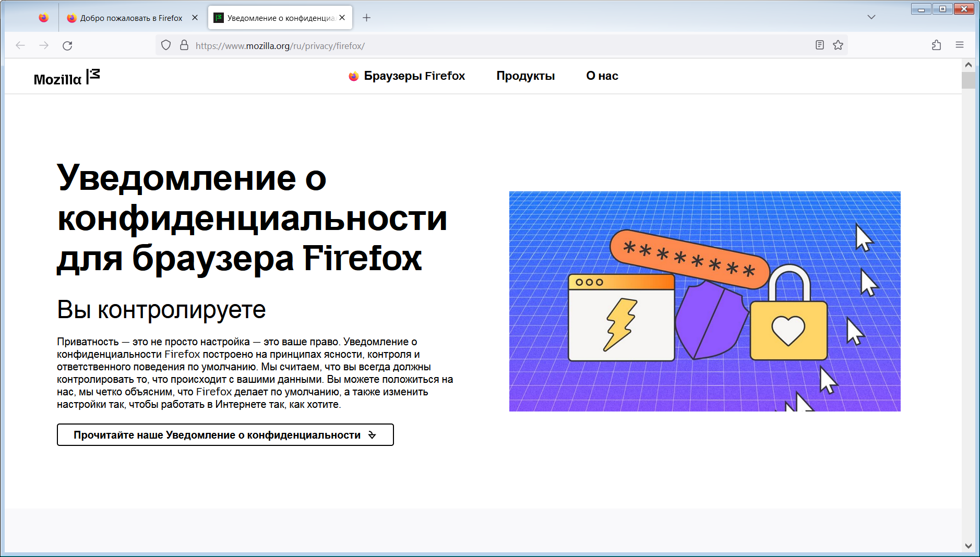Viewport: 980px width, 557px height.
Task: Click the URL address bar field
Action: click(x=496, y=46)
